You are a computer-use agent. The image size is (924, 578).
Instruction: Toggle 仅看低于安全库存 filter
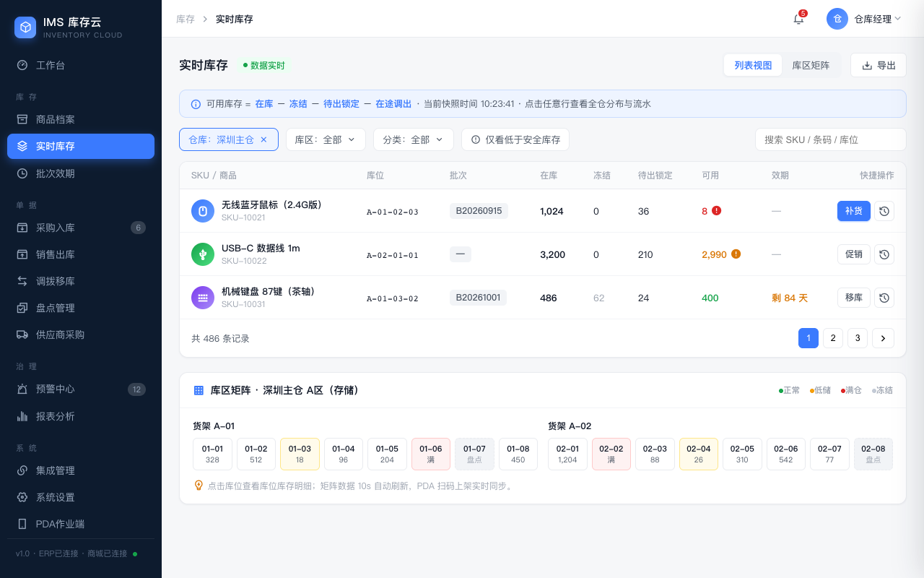point(515,139)
